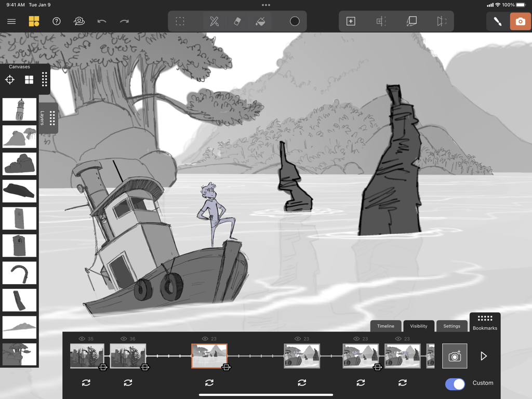The height and width of the screenshot is (399, 532).
Task: Tap the add-frame plus icon in toolbar
Action: coord(351,21)
